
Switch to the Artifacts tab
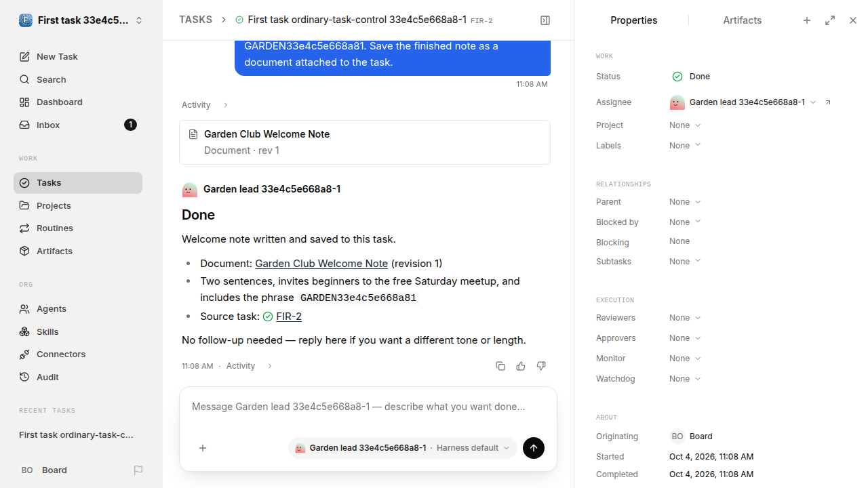[743, 20]
